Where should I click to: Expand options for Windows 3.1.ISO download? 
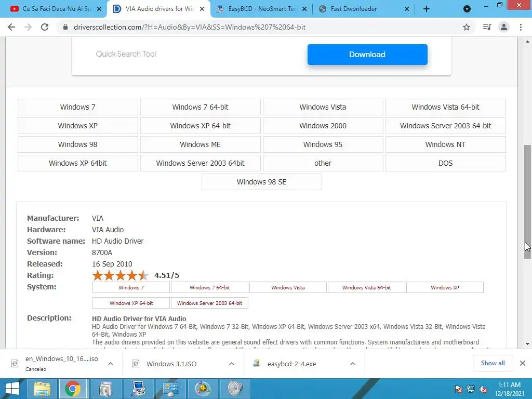pos(232,364)
